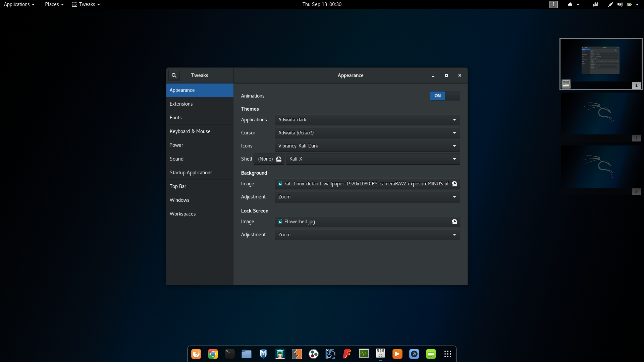Open the Cursor theme dropdown

point(367,133)
